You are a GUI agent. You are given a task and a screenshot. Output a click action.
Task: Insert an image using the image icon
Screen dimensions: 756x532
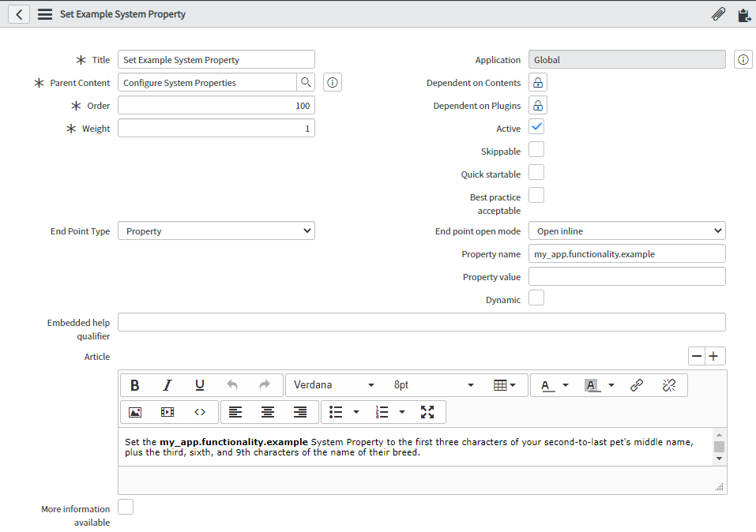coord(135,412)
